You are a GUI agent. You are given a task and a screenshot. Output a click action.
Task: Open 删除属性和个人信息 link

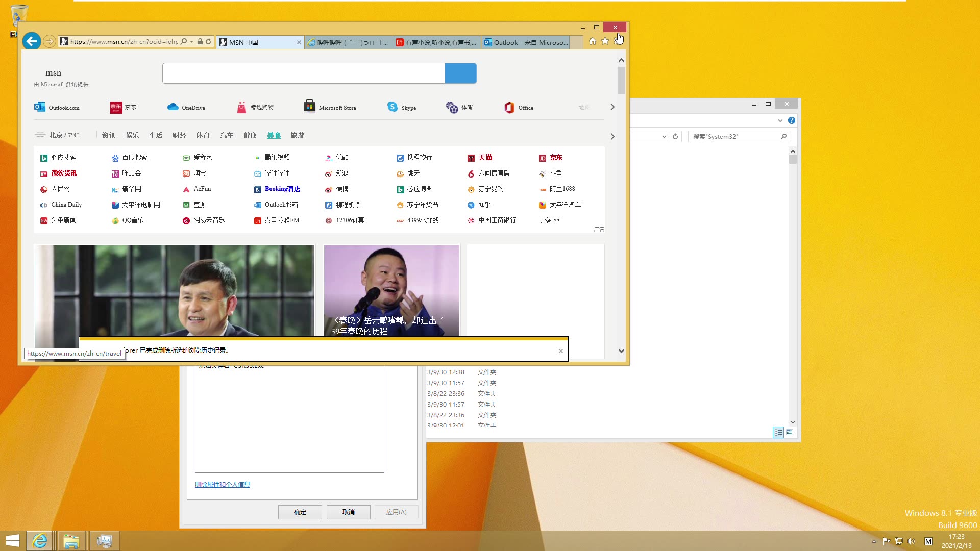click(x=223, y=485)
